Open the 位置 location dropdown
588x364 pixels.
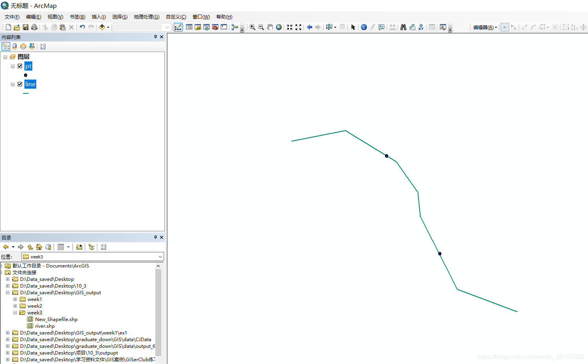point(160,257)
